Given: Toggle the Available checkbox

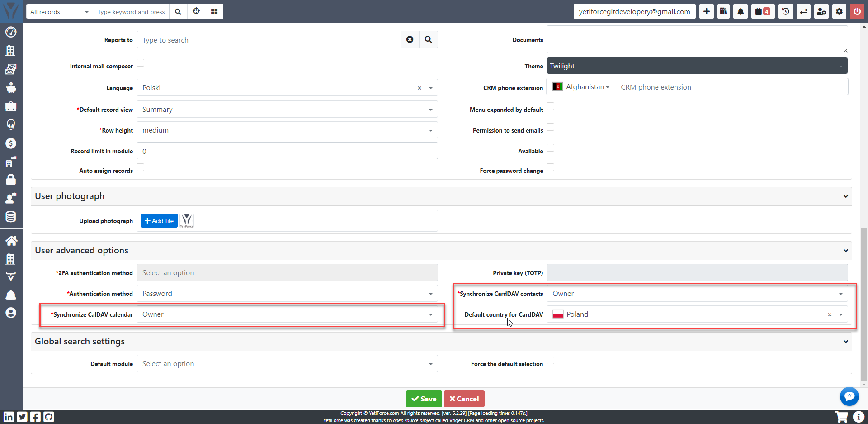Looking at the screenshot, I should [551, 148].
